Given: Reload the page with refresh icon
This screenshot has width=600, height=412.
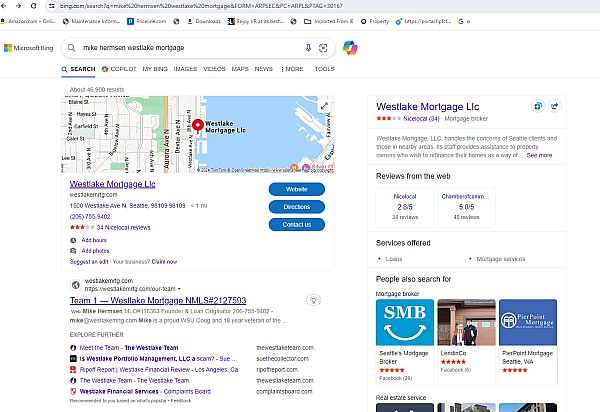Looking at the screenshot, I should (x=34, y=6).
